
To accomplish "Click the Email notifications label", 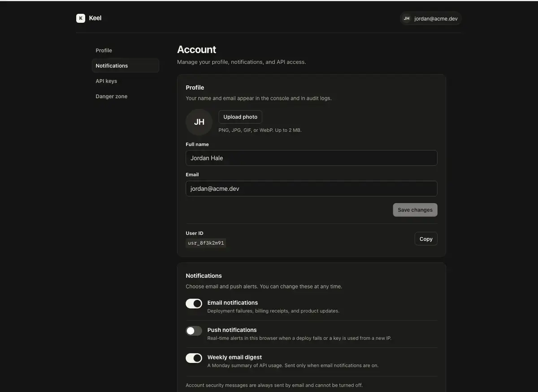I will [x=233, y=303].
